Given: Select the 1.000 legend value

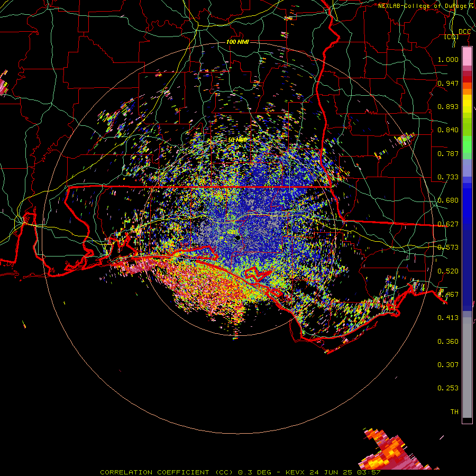Looking at the screenshot, I should (x=448, y=59).
